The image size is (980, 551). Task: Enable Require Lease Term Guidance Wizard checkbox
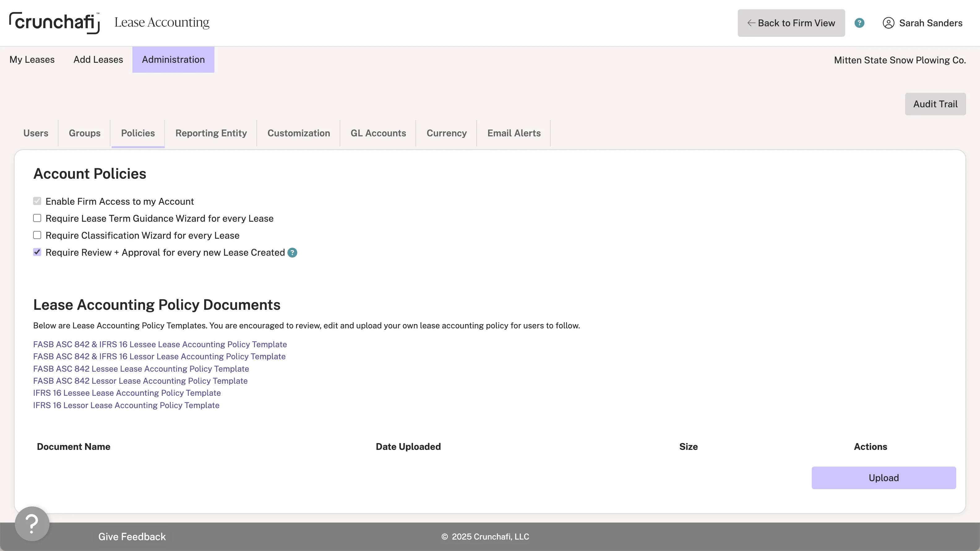(37, 218)
